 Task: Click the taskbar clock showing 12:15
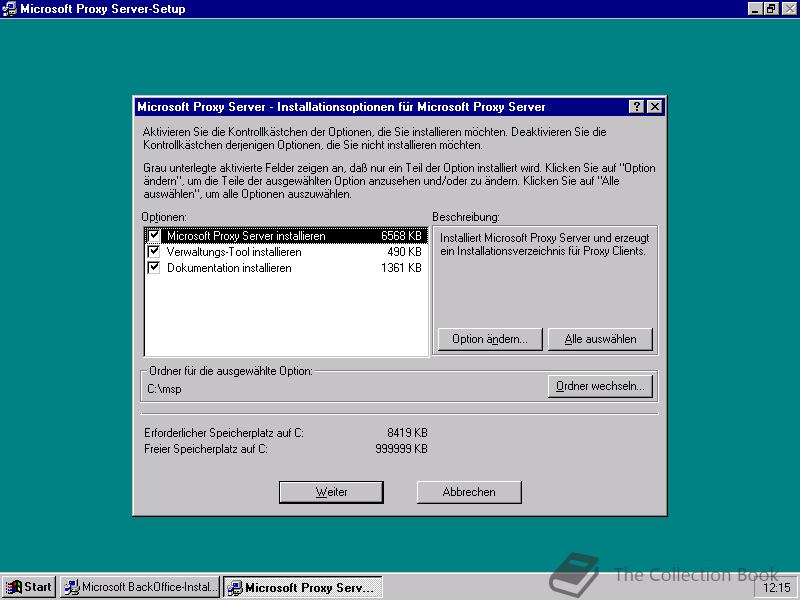[x=777, y=588]
